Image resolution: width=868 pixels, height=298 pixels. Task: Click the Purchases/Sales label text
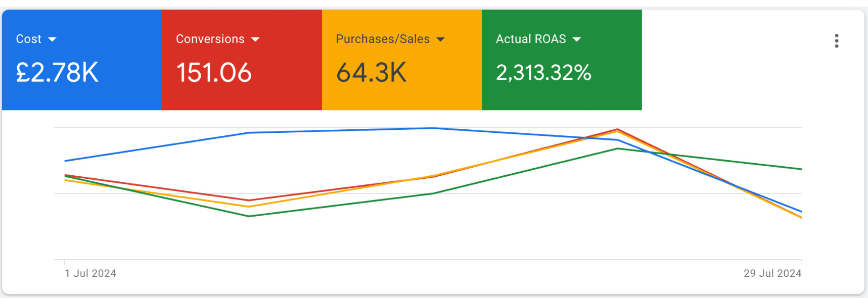[x=383, y=39]
